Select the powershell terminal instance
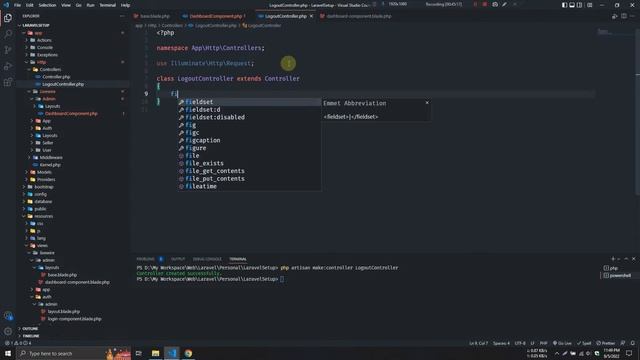This screenshot has height=360, width=640. [x=619, y=276]
